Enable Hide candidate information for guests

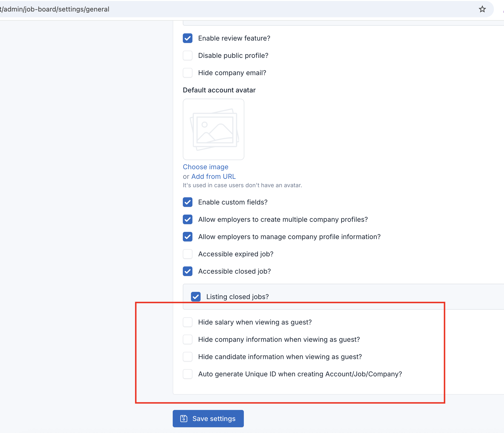(188, 357)
